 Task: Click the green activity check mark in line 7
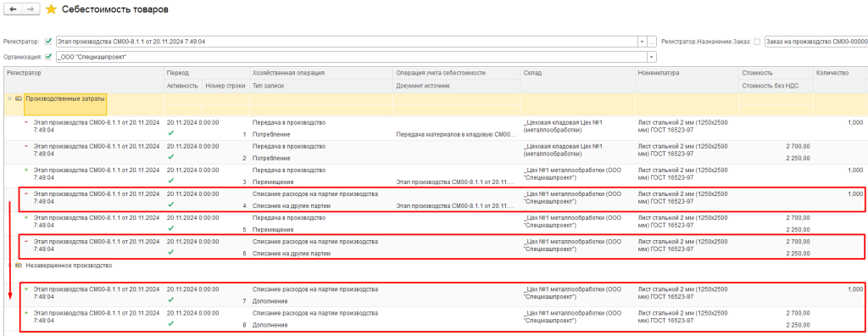click(x=170, y=300)
